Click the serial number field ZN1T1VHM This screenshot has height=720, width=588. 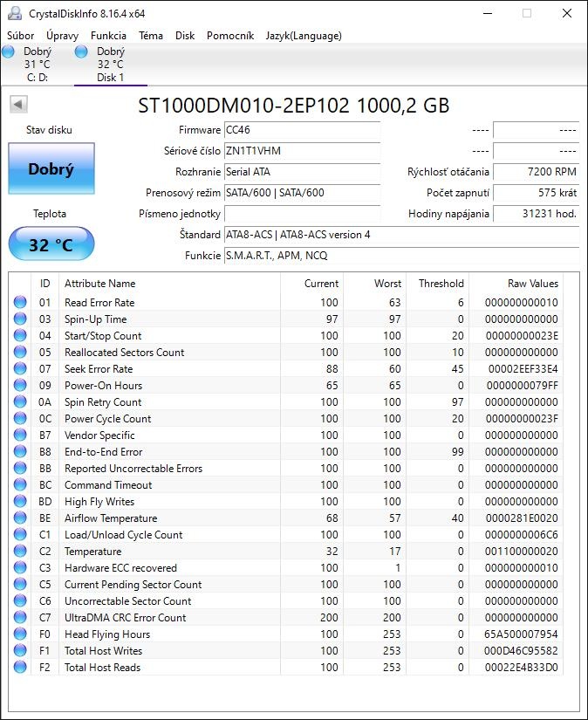pyautogui.click(x=302, y=151)
